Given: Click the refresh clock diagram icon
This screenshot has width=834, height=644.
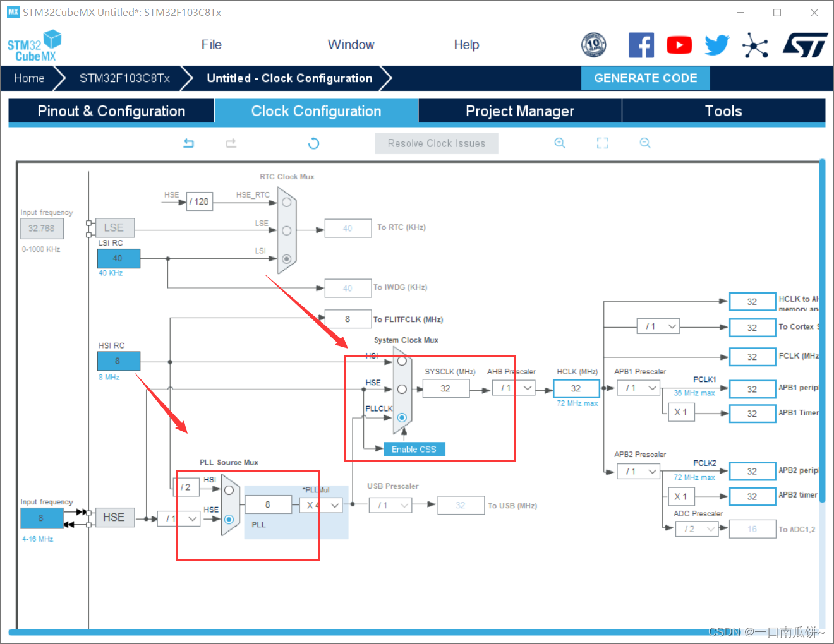Looking at the screenshot, I should click(313, 143).
